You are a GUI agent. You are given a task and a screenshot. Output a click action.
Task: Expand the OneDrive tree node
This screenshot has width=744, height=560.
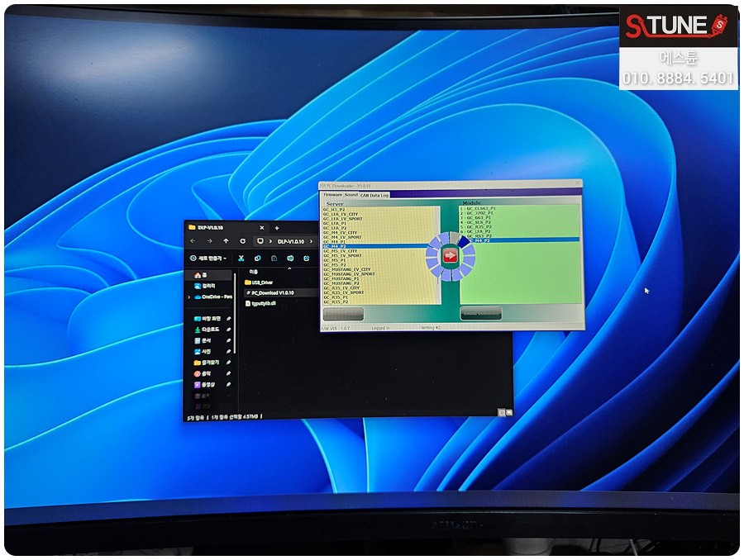pyautogui.click(x=188, y=297)
